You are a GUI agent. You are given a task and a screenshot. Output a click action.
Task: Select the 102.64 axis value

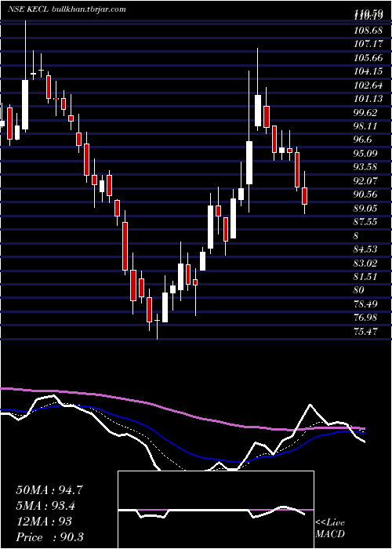point(368,85)
